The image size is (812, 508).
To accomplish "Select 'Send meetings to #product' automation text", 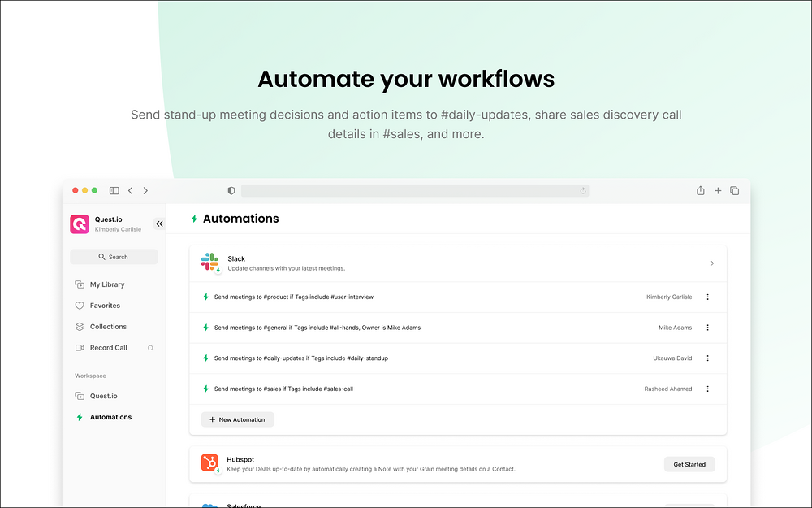I will click(x=294, y=297).
